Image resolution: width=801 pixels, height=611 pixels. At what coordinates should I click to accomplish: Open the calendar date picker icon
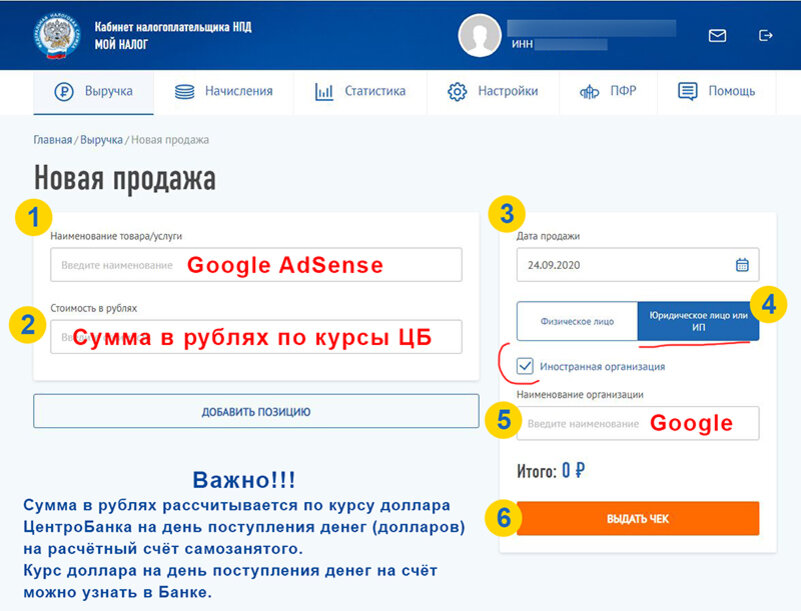(x=742, y=265)
